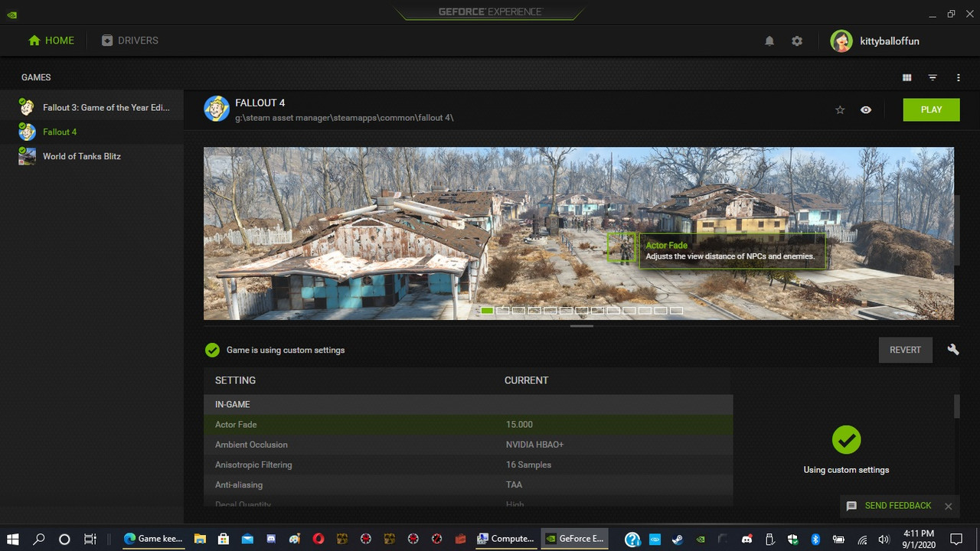The image size is (980, 551).
Task: Click the SETTING column header
Action: tap(235, 380)
